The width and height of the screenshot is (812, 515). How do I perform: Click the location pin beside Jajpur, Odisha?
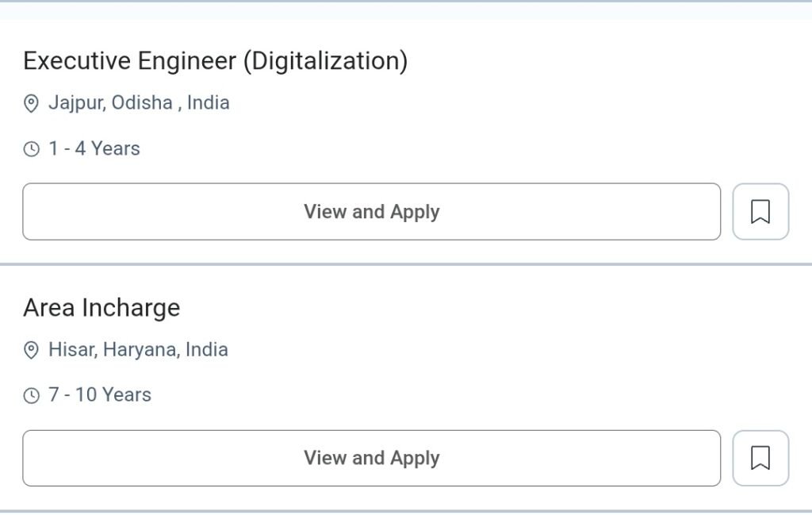pos(32,104)
